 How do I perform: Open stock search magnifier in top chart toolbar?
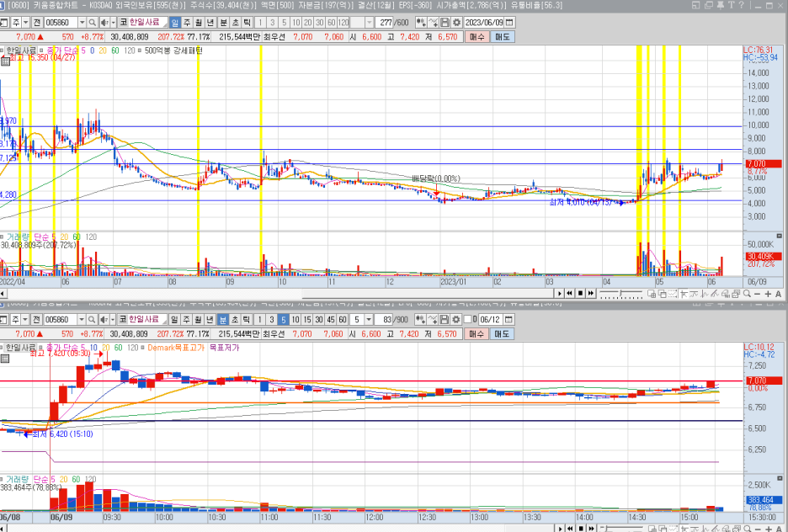(x=92, y=23)
